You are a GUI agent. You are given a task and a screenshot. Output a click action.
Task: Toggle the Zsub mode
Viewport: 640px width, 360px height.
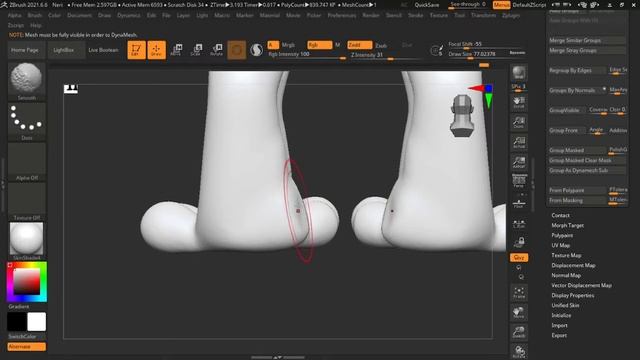(x=381, y=45)
